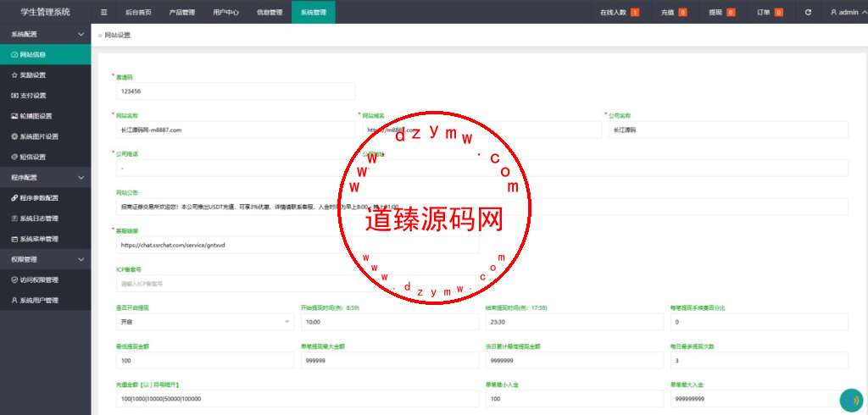868x415 pixels.
Task: Open 程序参数配置 in the sidebar
Action: click(x=46, y=198)
